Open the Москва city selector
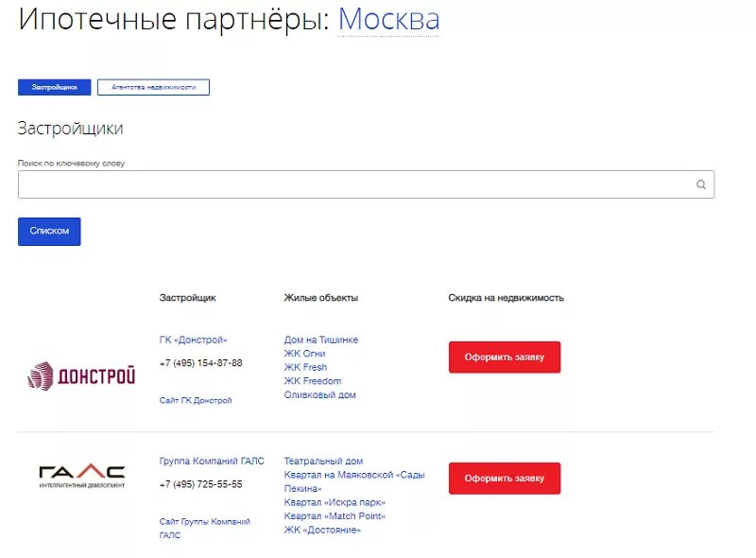This screenshot has height=558, width=756. [x=389, y=20]
